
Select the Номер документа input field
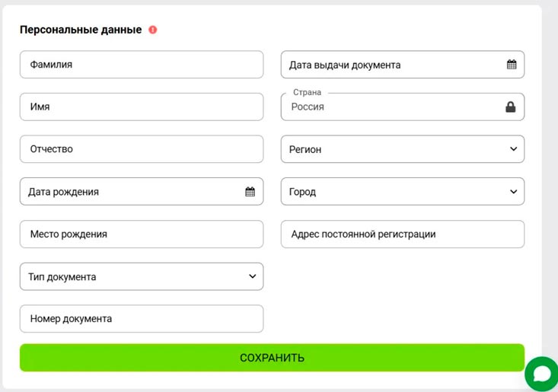141,319
